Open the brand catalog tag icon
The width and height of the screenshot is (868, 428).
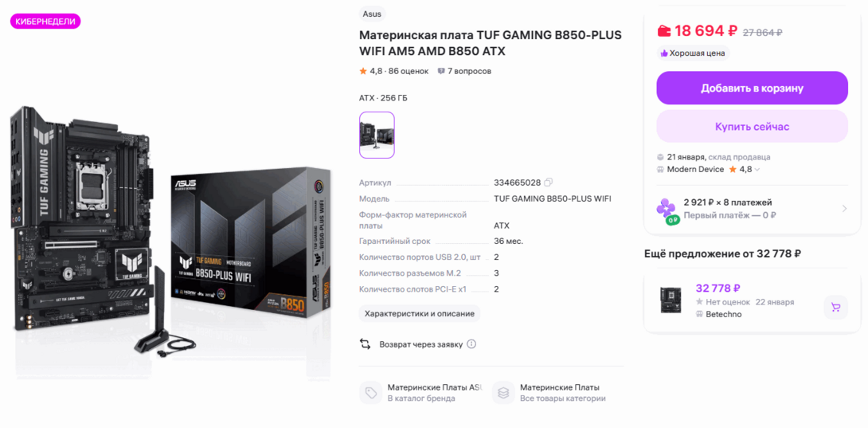(371, 392)
